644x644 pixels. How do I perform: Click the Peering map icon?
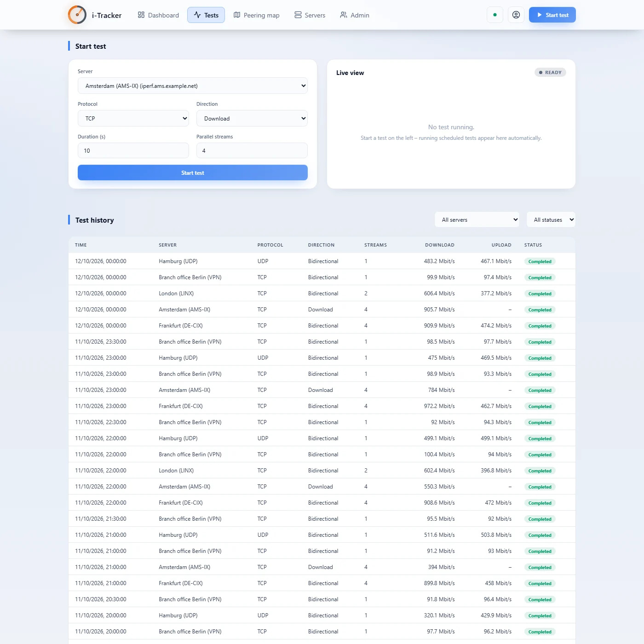237,15
